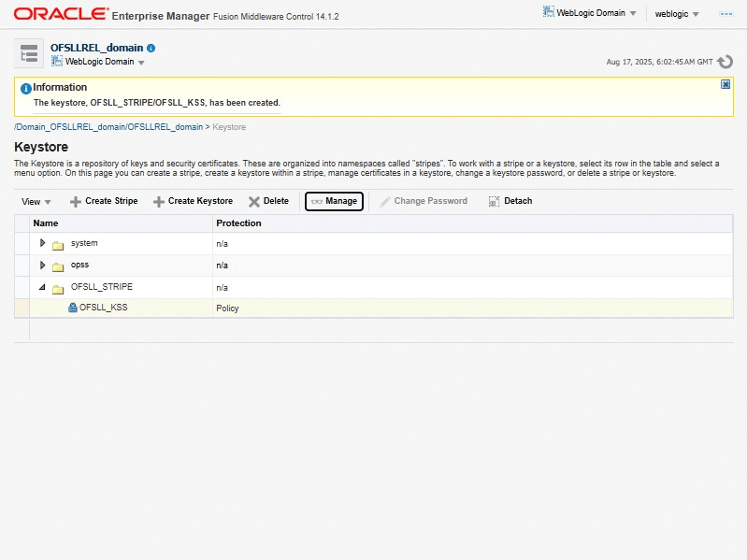Image resolution: width=747 pixels, height=560 pixels.
Task: Click the pencil icon of Change Password
Action: [385, 202]
